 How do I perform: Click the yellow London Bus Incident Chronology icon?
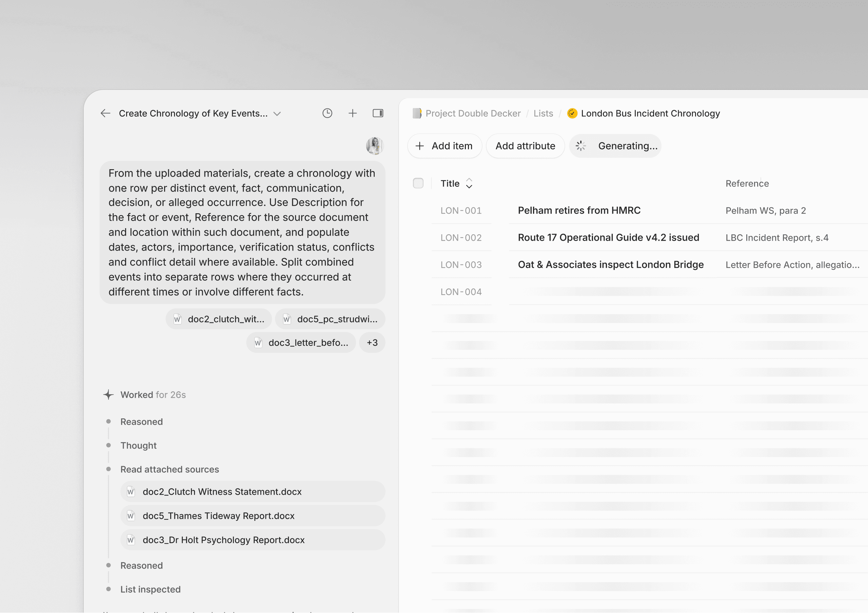[x=572, y=113]
